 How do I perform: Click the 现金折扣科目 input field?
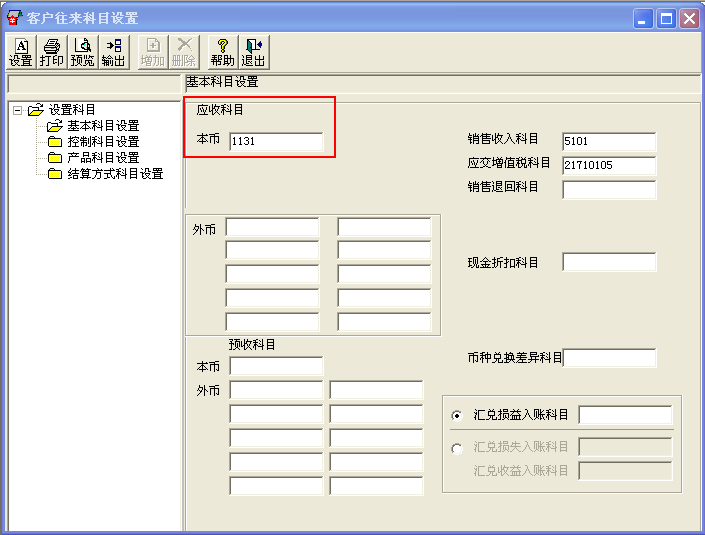(x=609, y=262)
